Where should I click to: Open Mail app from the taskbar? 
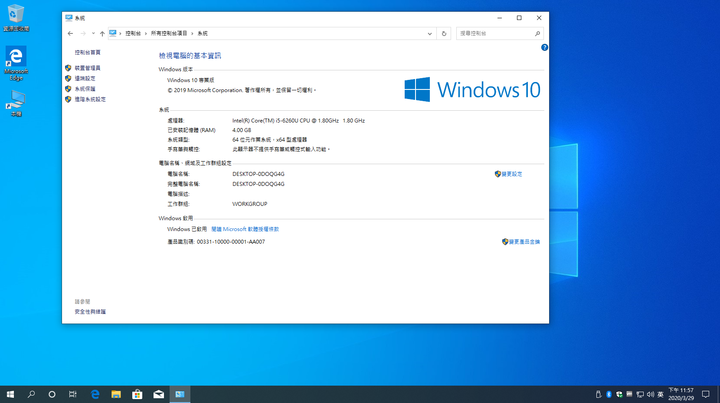(x=159, y=394)
